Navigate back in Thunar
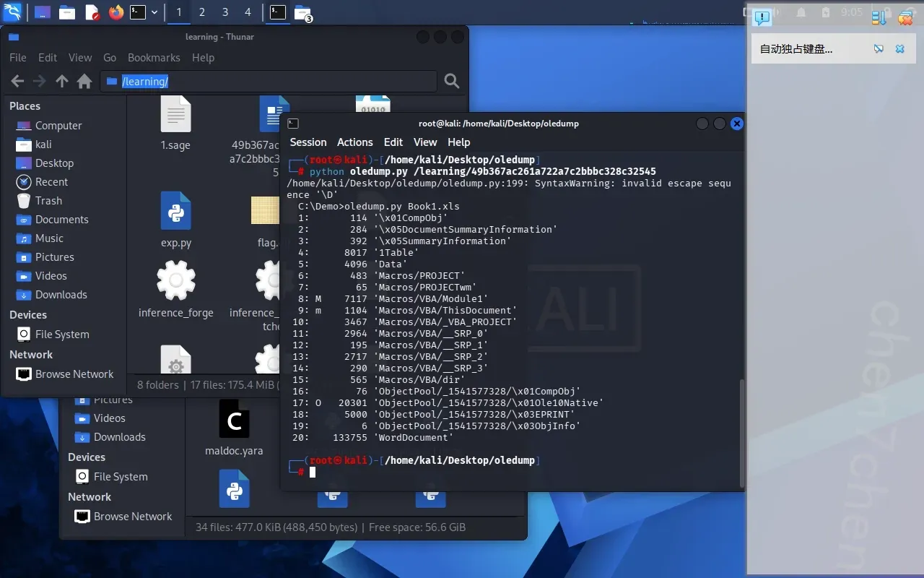The height and width of the screenshot is (578, 924). click(18, 82)
